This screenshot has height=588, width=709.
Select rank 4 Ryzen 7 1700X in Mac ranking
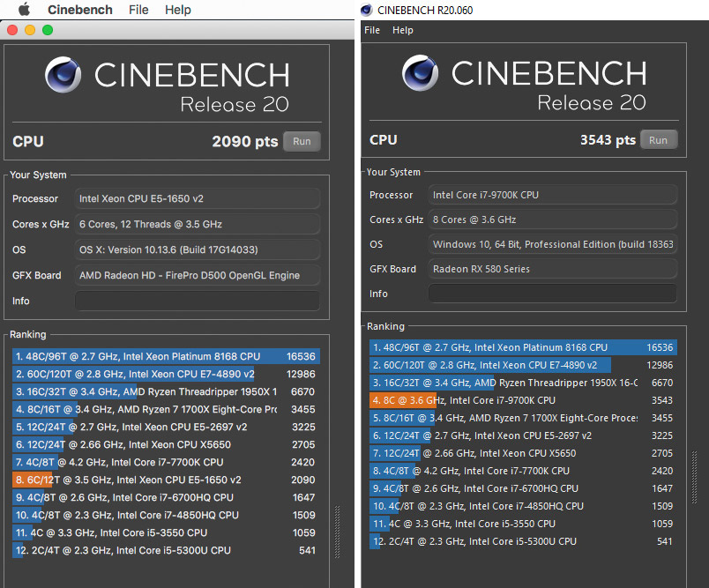click(x=166, y=409)
